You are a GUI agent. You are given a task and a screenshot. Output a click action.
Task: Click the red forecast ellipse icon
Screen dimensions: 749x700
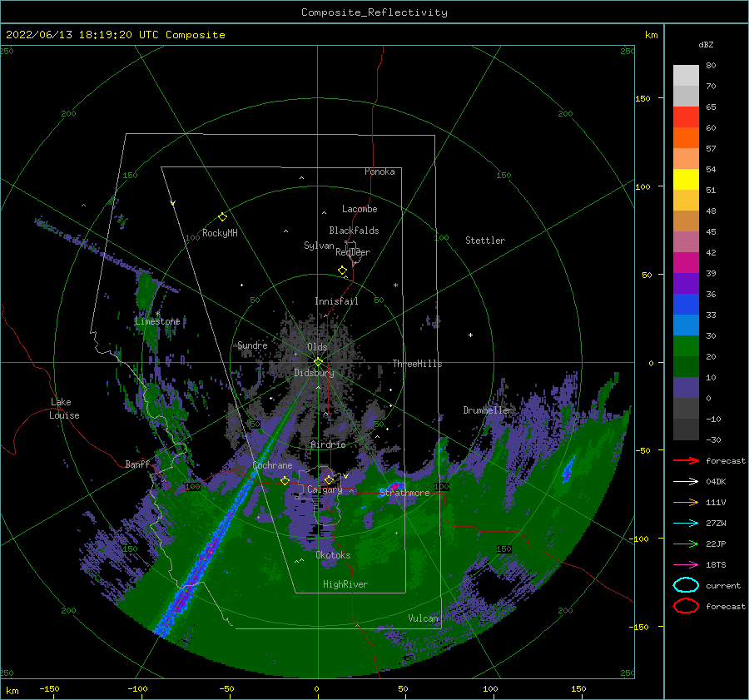point(686,606)
